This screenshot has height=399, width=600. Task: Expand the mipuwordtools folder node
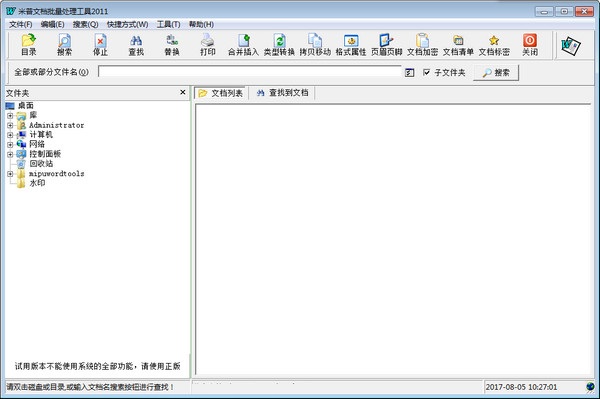(10, 174)
